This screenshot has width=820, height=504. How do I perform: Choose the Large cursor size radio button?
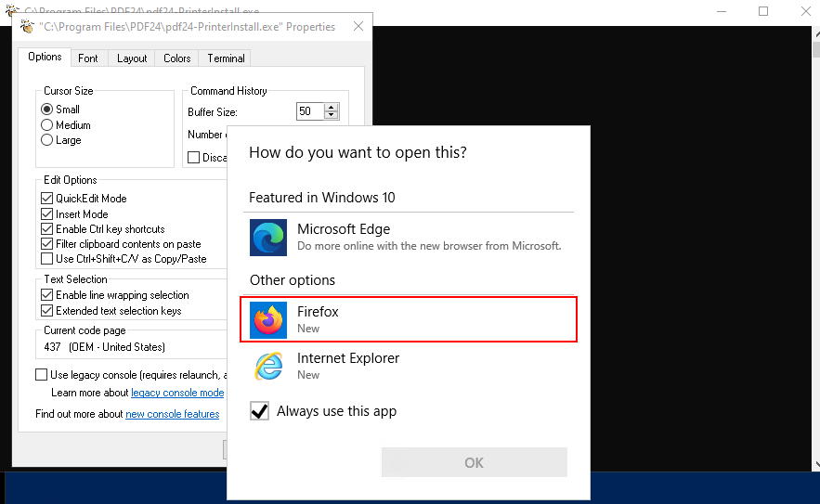coord(47,140)
